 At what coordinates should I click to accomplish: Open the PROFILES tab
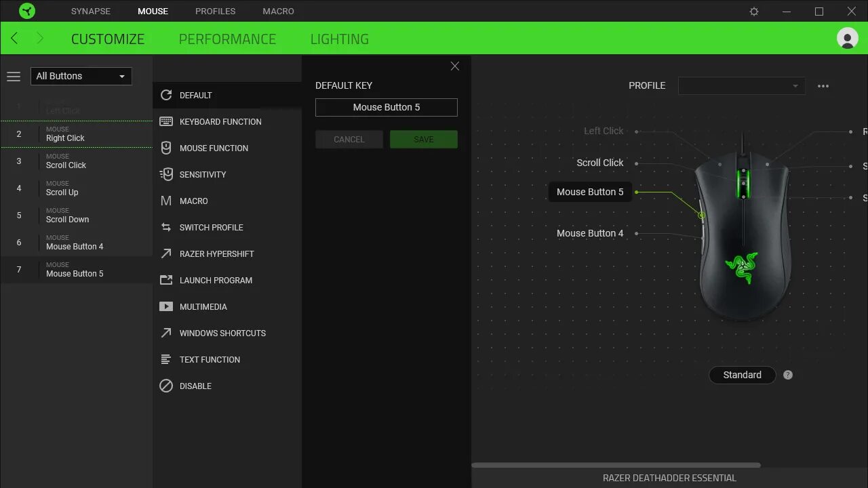pyautogui.click(x=216, y=12)
